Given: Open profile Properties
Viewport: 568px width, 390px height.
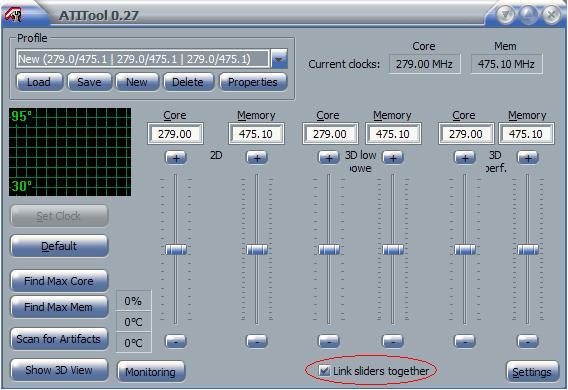Looking at the screenshot, I should [253, 82].
